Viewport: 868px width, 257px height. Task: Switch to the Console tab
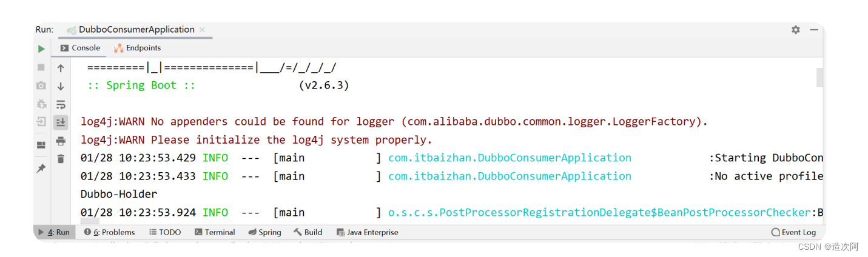pos(81,48)
